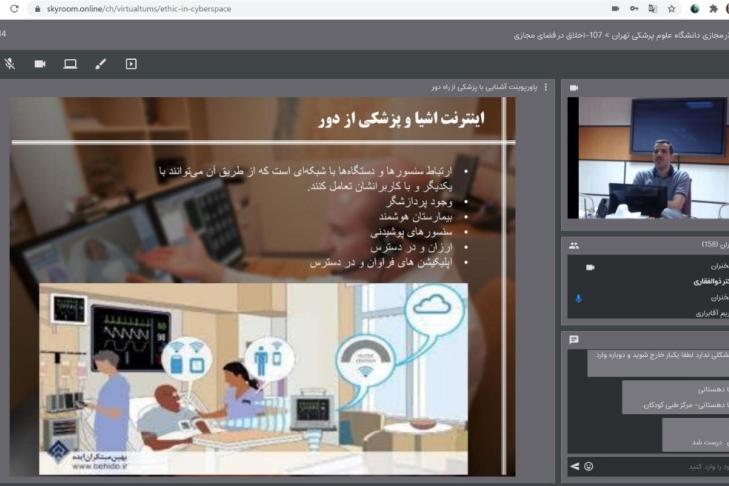Open the emoji picker in chat
Image resolution: width=729 pixels, height=486 pixels.
[589, 466]
